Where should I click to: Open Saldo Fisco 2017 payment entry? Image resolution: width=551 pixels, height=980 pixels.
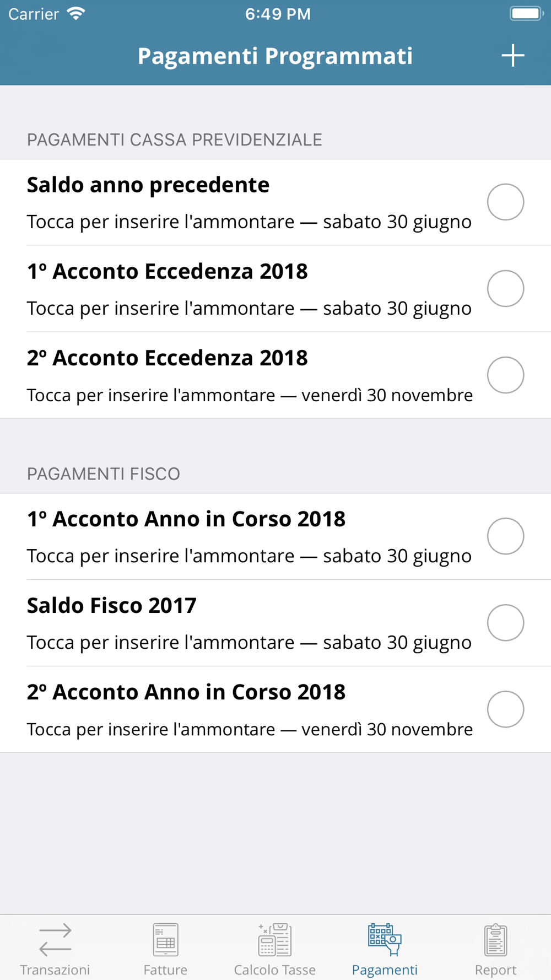click(248, 623)
